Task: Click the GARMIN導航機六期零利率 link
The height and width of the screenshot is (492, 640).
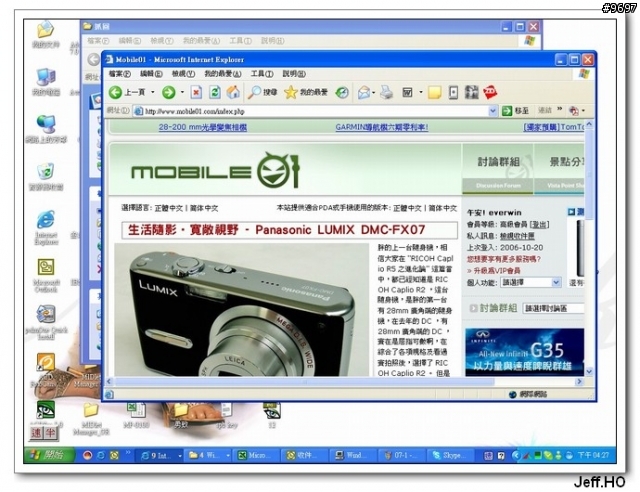Action: (x=382, y=127)
